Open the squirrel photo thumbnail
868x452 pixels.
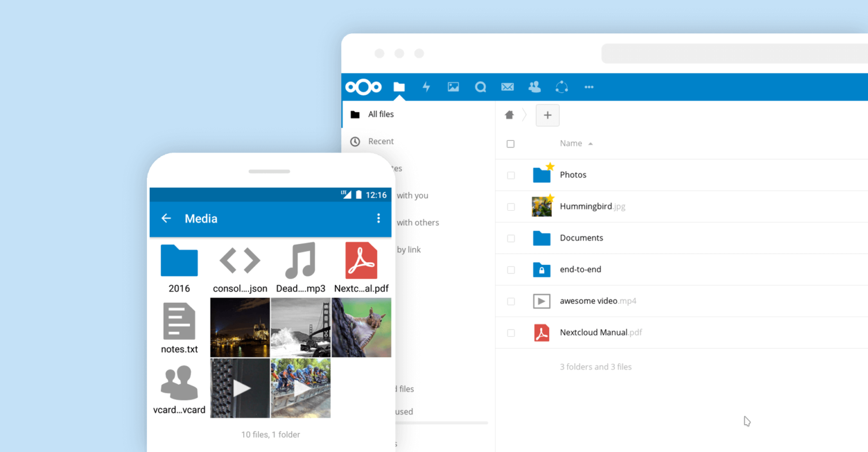click(x=361, y=328)
